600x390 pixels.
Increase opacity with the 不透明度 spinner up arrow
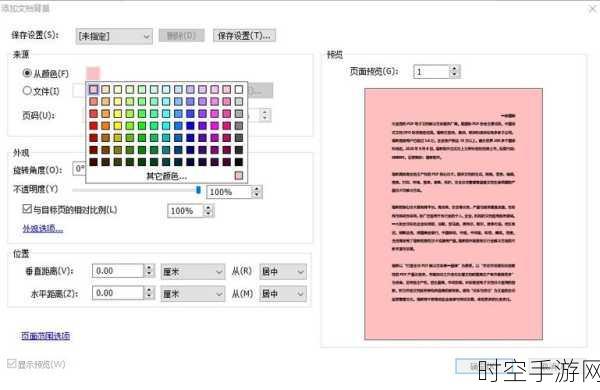(x=257, y=189)
